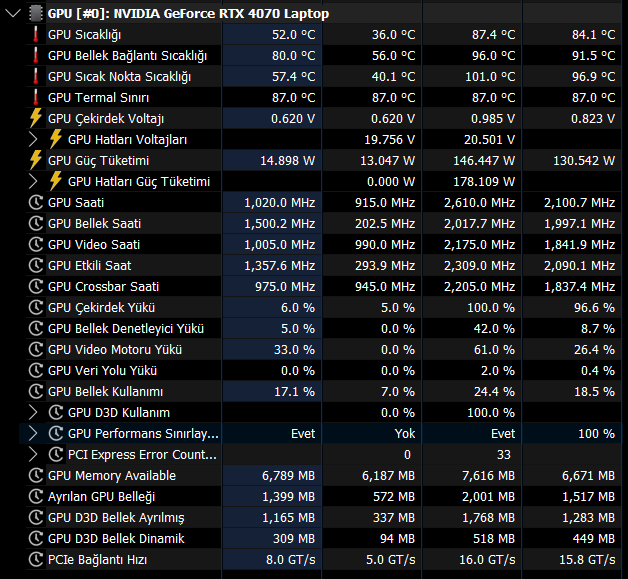
Task: Click thermometer icon beside GPU Sıcaklığı
Action: click(36, 35)
